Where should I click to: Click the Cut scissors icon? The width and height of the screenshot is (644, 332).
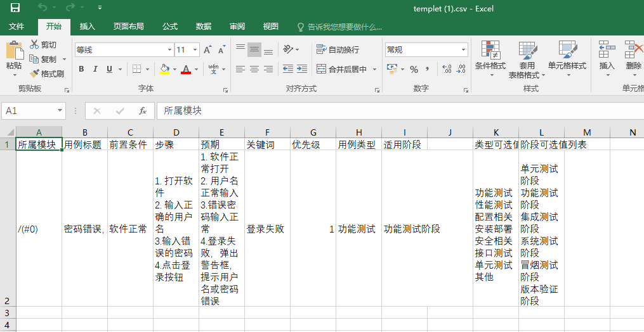pyautogui.click(x=34, y=44)
